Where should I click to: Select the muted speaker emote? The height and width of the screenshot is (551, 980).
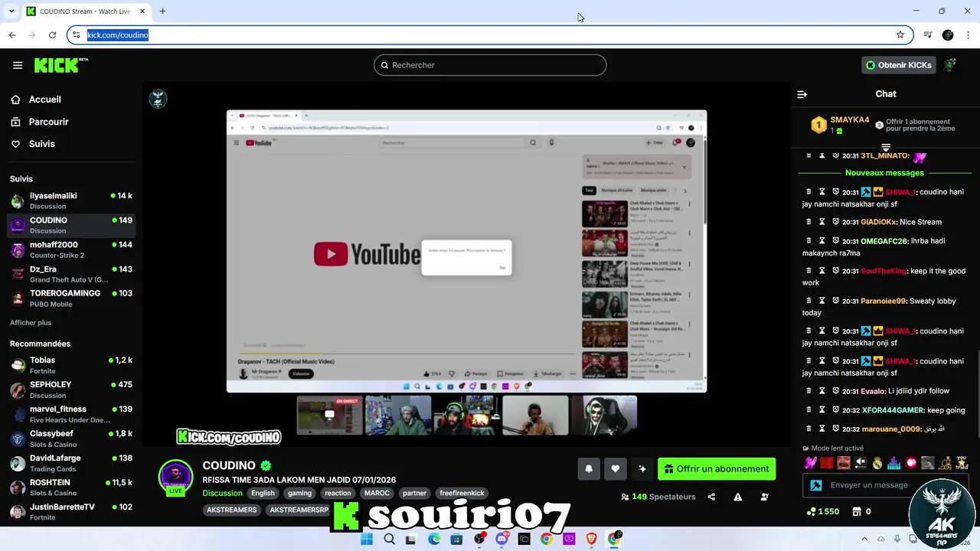pos(861,463)
